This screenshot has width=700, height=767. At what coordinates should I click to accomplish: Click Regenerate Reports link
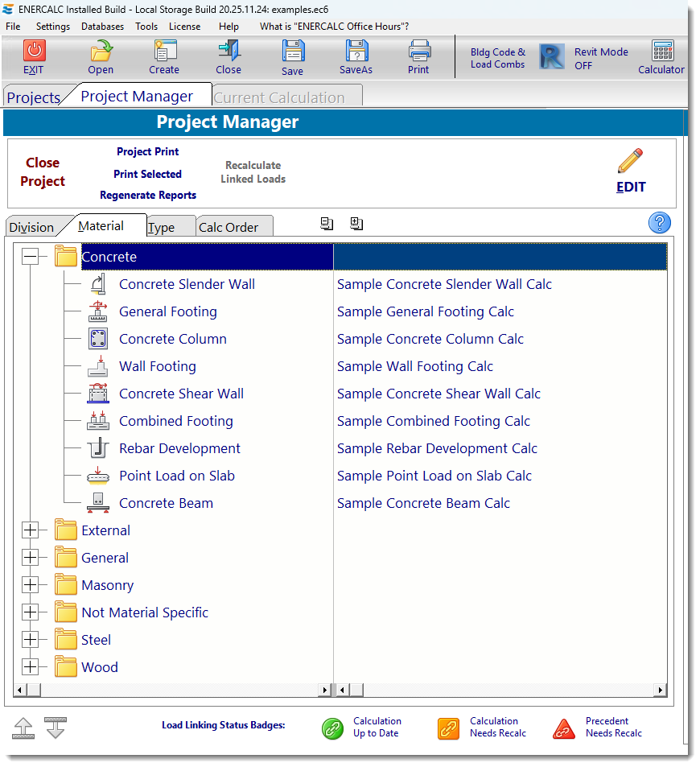pos(148,196)
